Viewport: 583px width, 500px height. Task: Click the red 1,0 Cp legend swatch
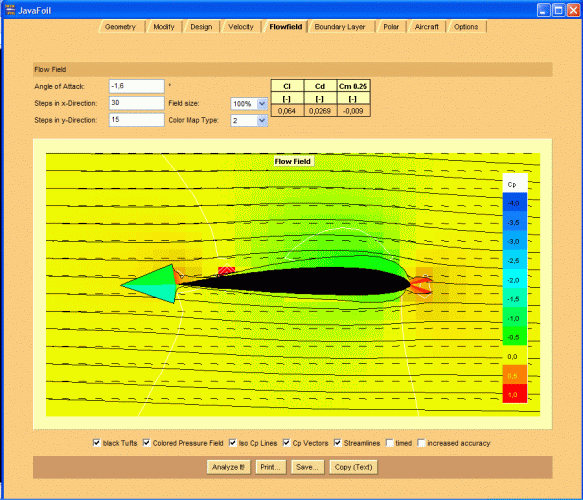[515, 394]
